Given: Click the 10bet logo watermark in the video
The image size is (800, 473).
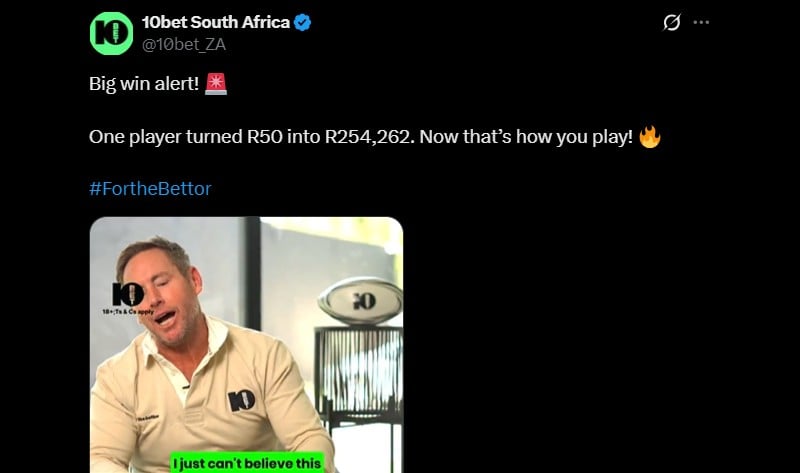Looking at the screenshot, I should tap(129, 293).
